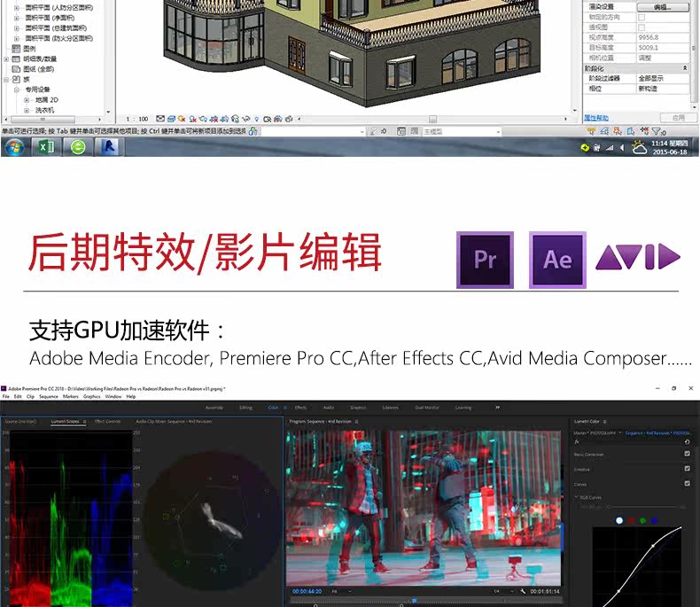Expand 明细表/数量 tree node

click(x=6, y=58)
